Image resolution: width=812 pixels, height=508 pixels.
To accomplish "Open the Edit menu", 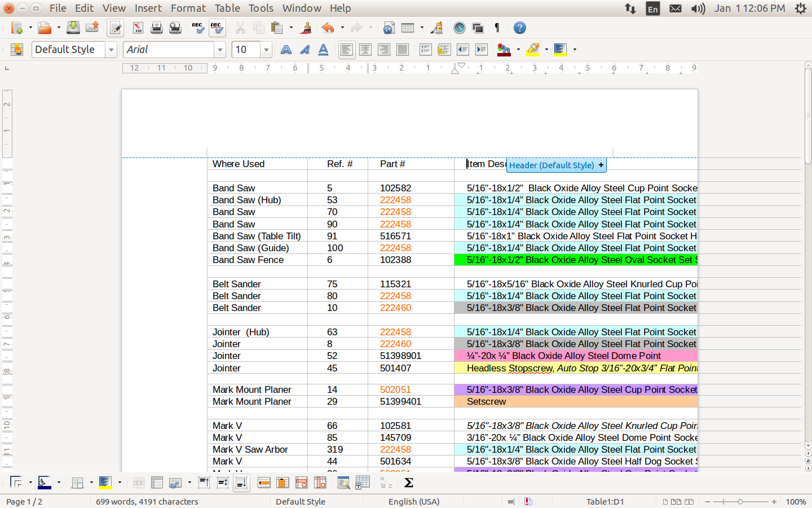I will (x=84, y=8).
